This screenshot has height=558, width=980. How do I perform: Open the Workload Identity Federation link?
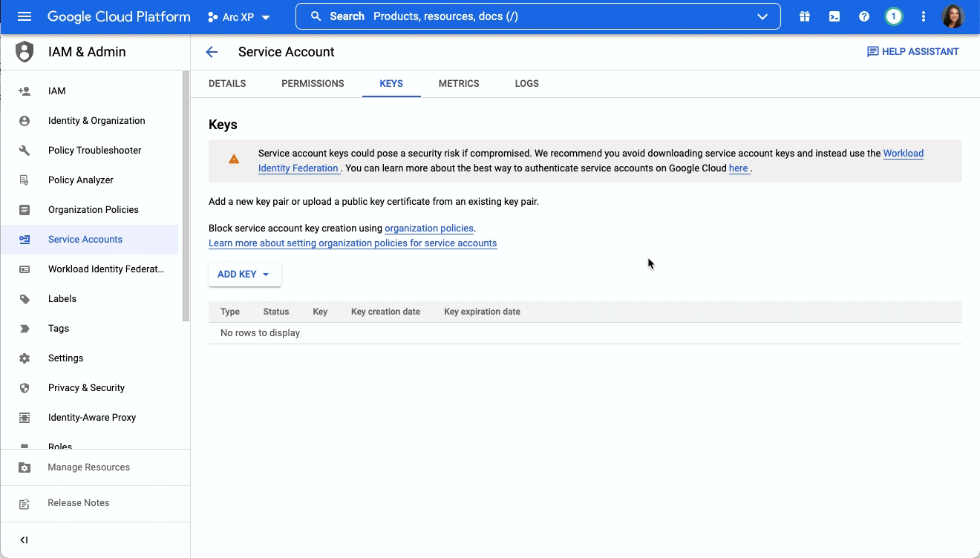tap(903, 154)
